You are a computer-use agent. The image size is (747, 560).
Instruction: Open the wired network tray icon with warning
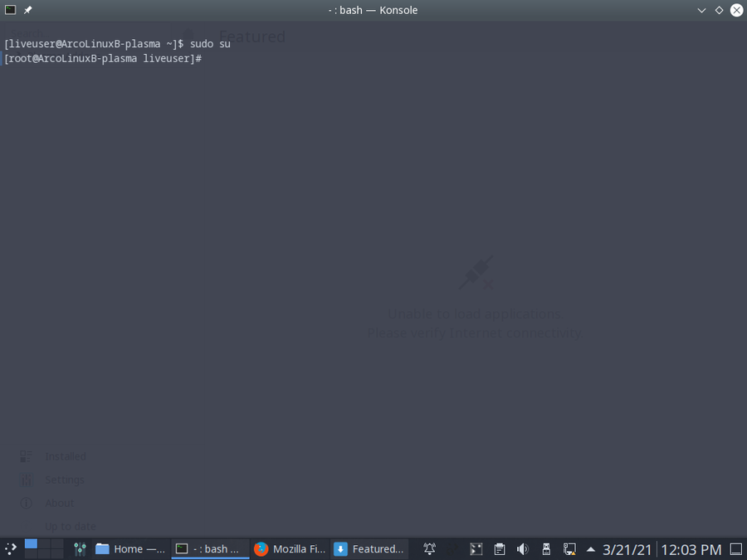(569, 549)
